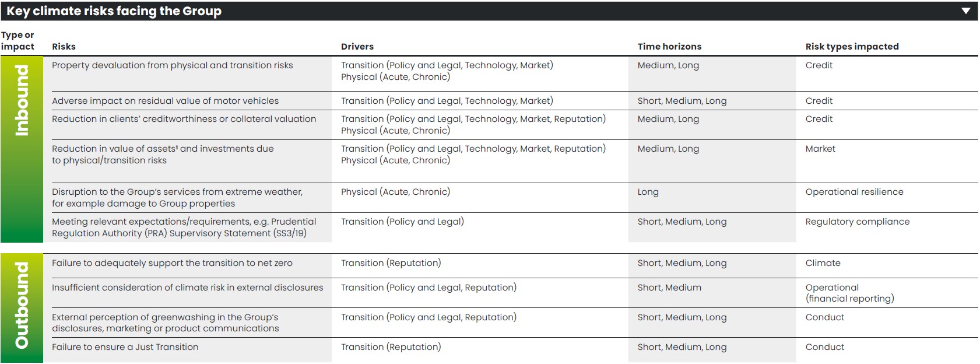The width and height of the screenshot is (980, 364).
Task: Select the Property devaluation risk row
Action: pyautogui.click(x=172, y=65)
